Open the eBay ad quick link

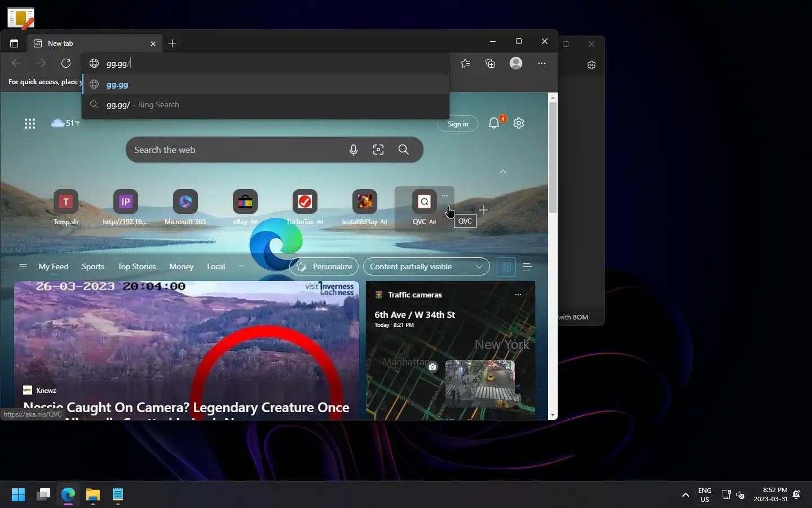point(245,208)
